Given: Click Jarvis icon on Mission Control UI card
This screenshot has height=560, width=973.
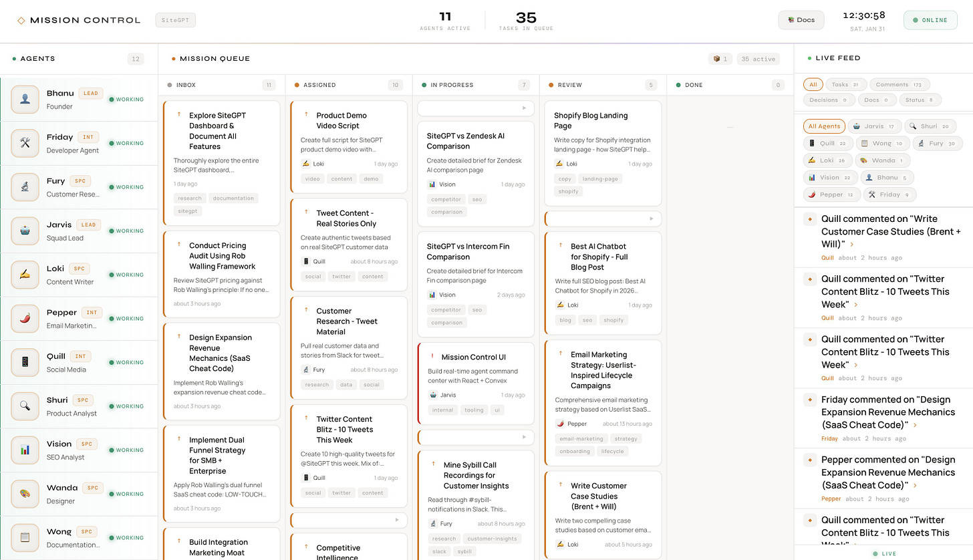Looking at the screenshot, I should [x=432, y=395].
